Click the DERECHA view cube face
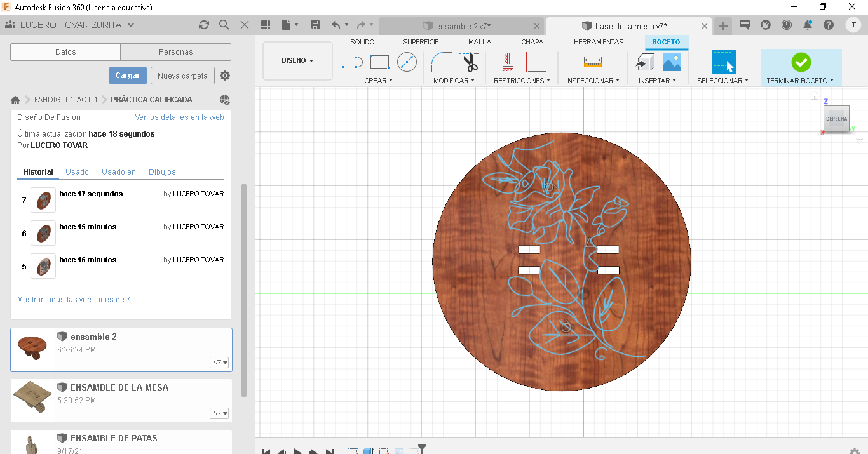Screen dimensions: 868x454 836,119
